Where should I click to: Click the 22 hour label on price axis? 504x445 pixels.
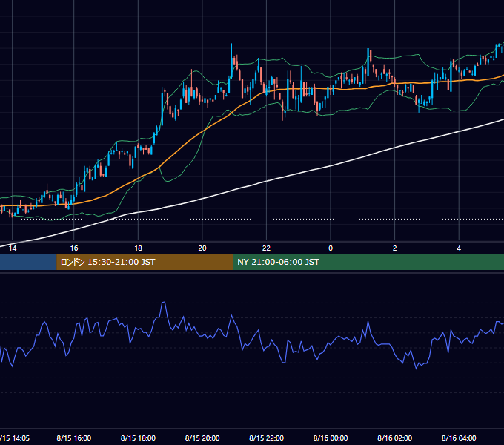[x=267, y=248]
